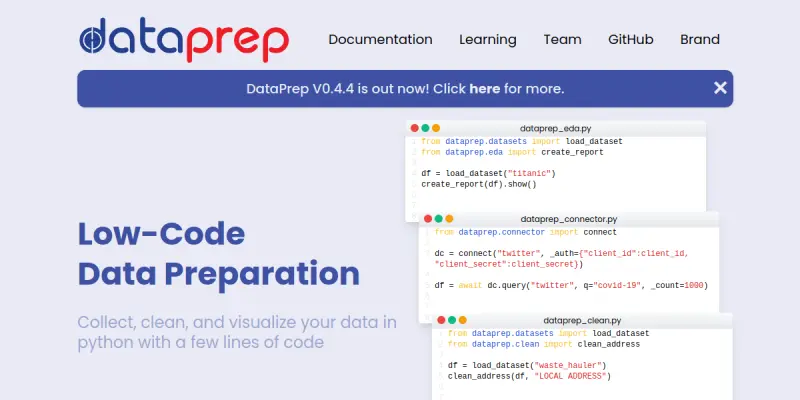Click the 'create_report(df).show()' code line
Image resolution: width=800 pixels, height=400 pixels.
pyautogui.click(x=479, y=185)
